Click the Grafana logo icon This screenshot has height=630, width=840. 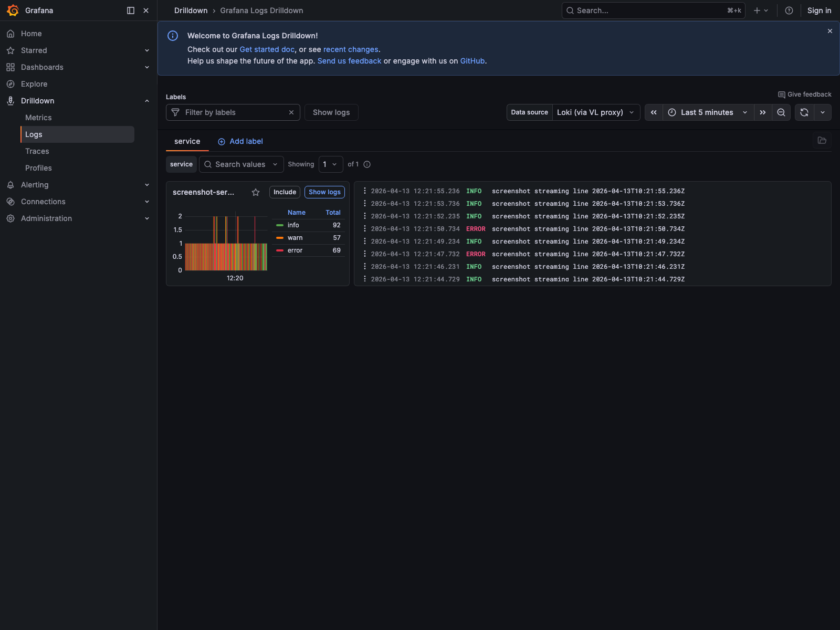pyautogui.click(x=13, y=10)
